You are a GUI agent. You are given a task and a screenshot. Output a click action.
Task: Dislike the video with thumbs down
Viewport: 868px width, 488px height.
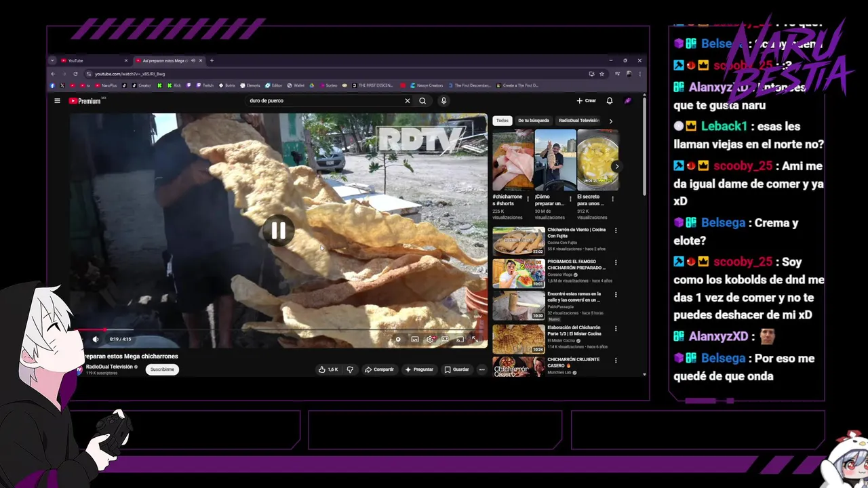[350, 369]
